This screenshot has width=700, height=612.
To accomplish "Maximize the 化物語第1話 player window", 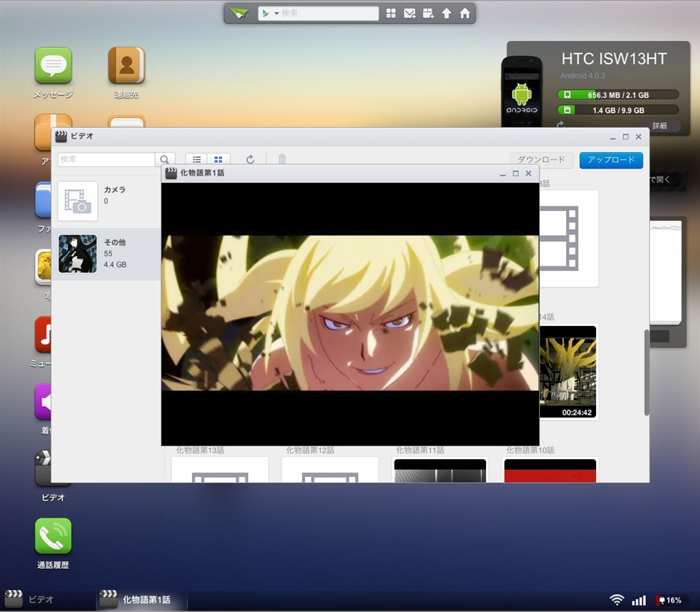I will click(x=515, y=173).
